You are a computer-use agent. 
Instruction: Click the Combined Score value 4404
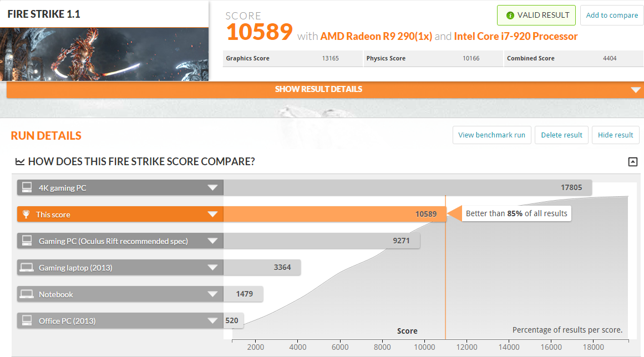click(610, 58)
